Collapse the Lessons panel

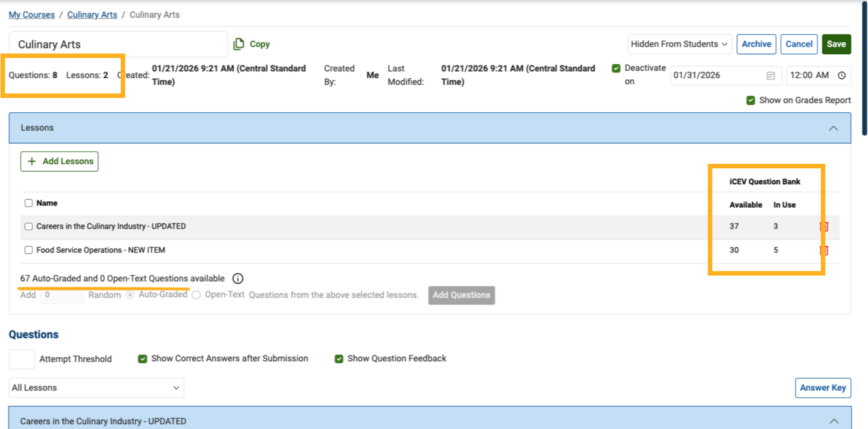[x=833, y=129]
